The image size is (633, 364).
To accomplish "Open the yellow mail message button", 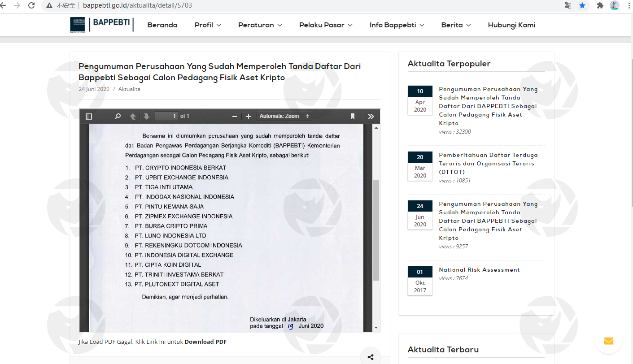I will [x=608, y=341].
